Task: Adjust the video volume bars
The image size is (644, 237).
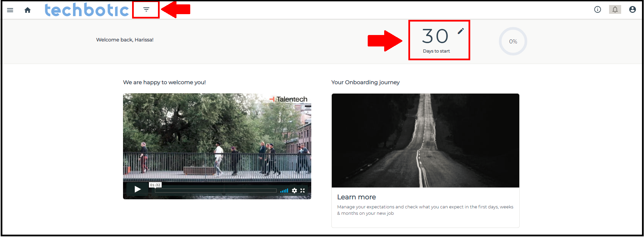Action: coord(284,191)
